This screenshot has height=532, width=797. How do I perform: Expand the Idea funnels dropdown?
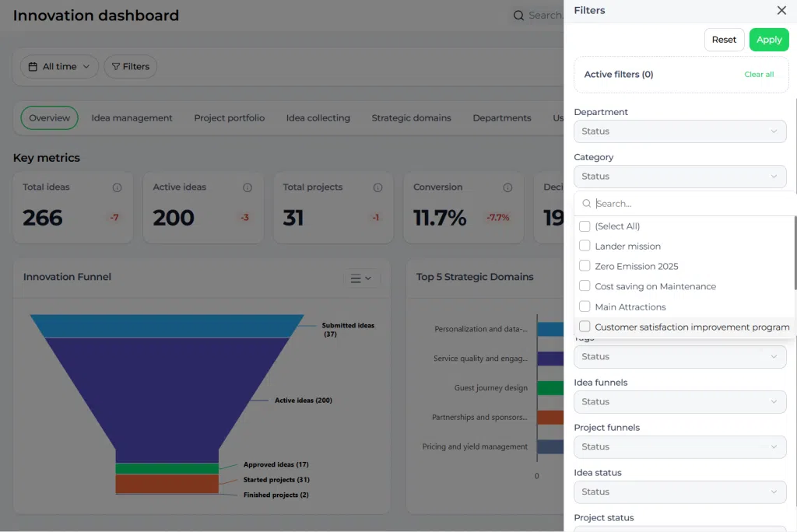point(680,401)
